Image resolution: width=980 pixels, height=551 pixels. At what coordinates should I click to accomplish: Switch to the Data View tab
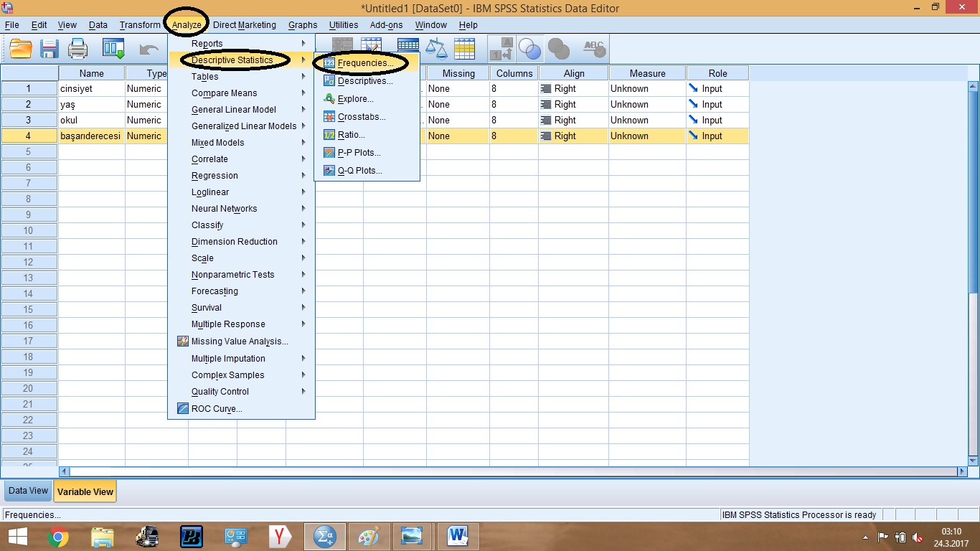tap(29, 491)
